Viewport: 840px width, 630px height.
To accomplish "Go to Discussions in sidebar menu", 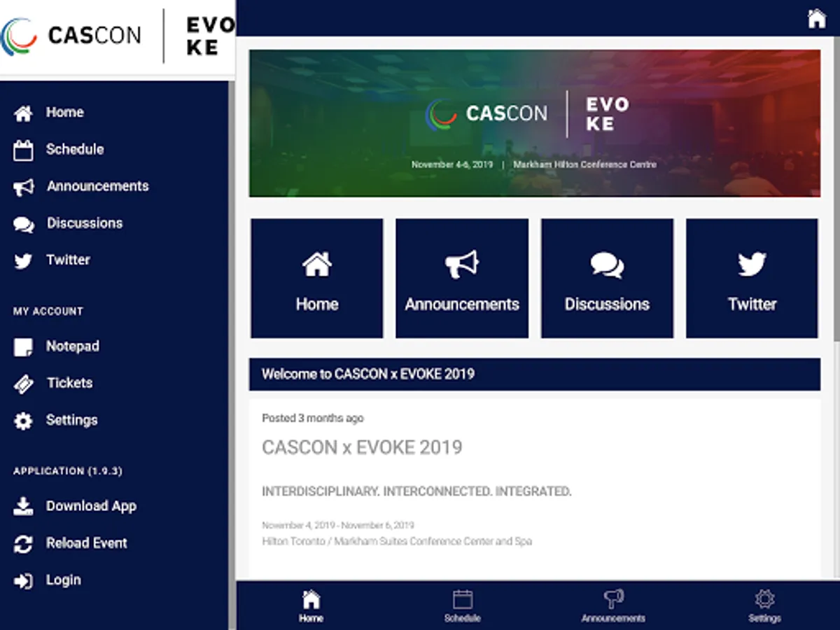I will click(85, 223).
